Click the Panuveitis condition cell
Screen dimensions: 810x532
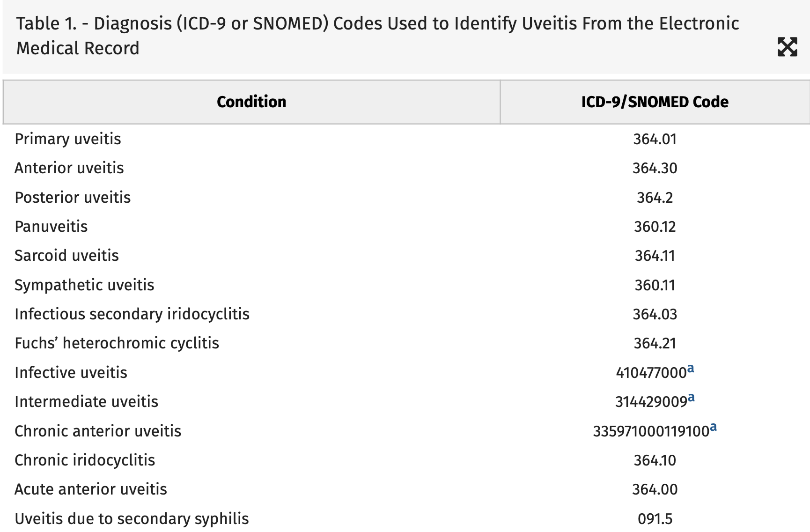click(x=51, y=227)
